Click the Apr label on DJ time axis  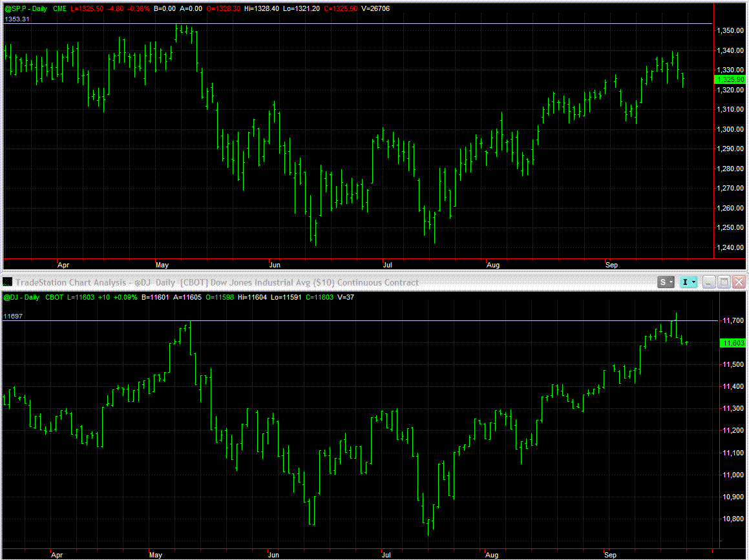click(57, 555)
